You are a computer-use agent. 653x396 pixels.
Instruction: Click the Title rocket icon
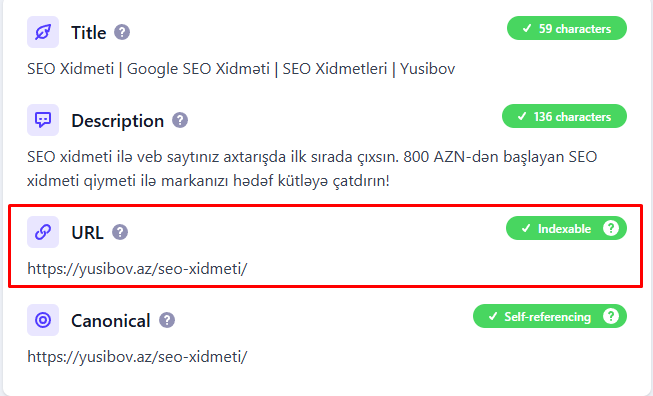[43, 32]
